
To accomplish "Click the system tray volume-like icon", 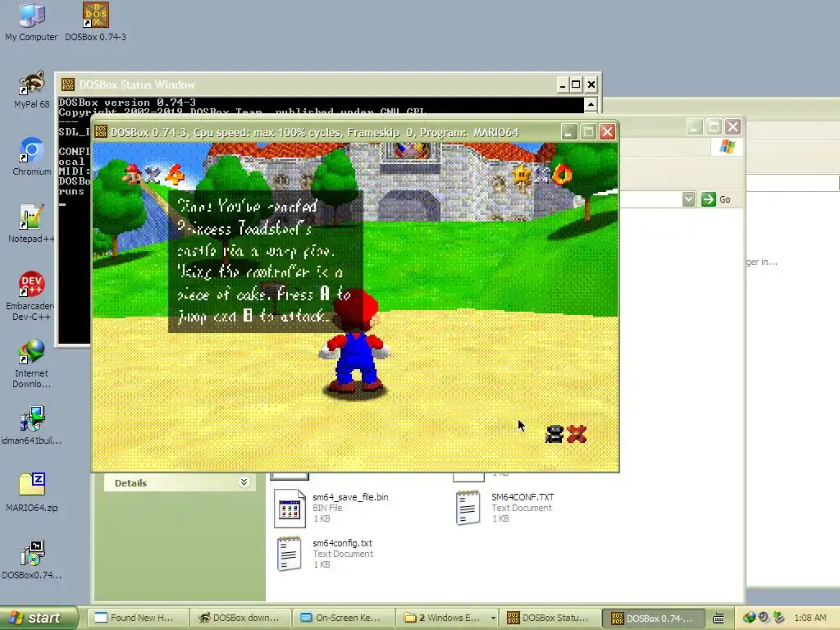I will click(764, 618).
